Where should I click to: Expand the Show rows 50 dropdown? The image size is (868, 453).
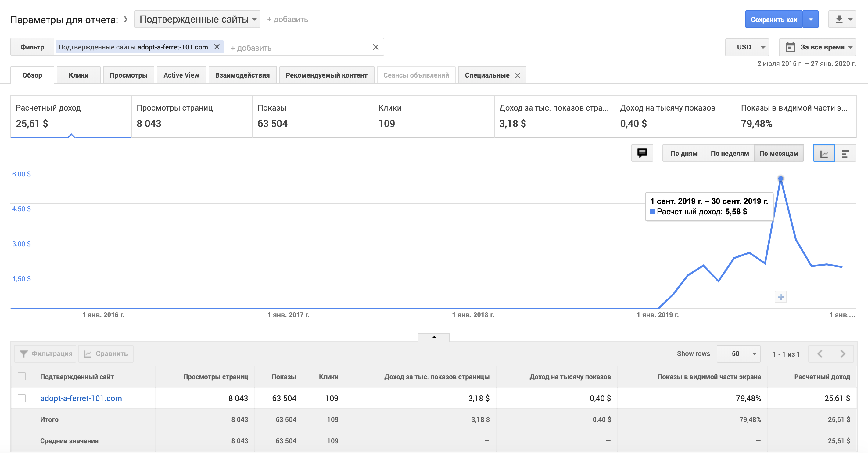click(x=738, y=353)
